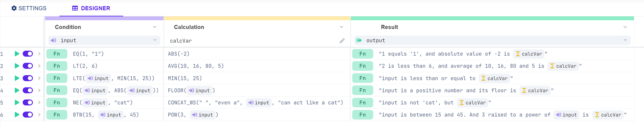Open the Result column header menu
Image resolution: width=644 pixels, height=131 pixels.
coord(625,27)
